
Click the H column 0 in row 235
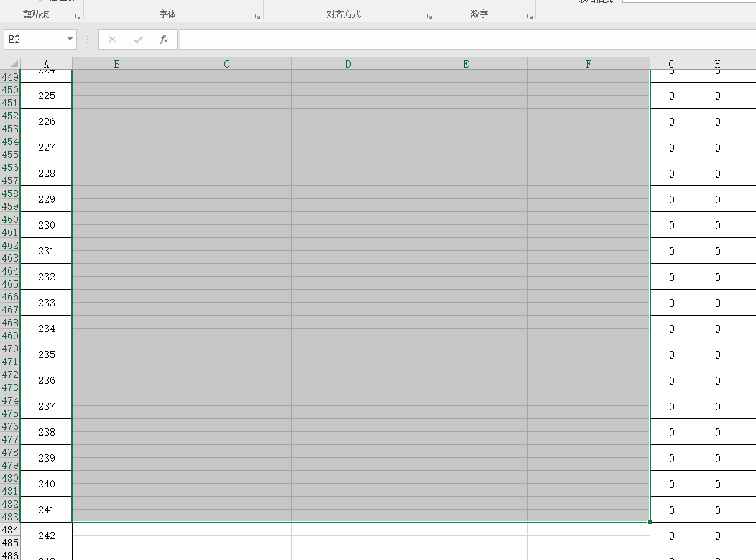click(x=717, y=354)
